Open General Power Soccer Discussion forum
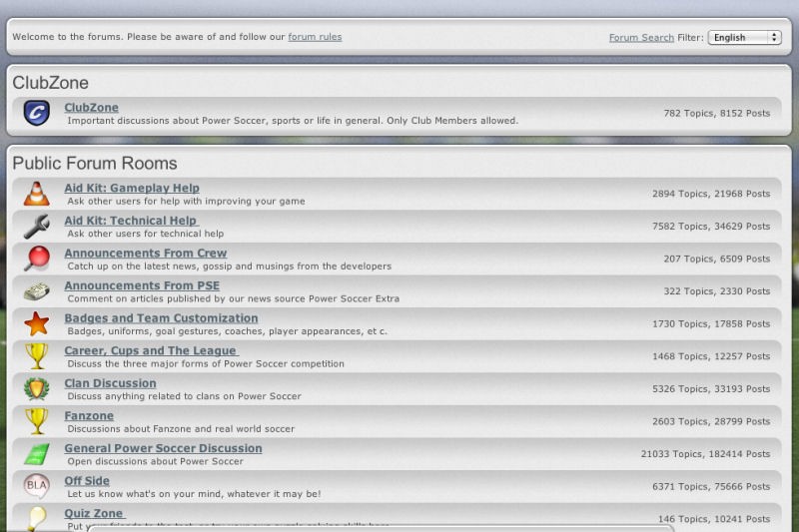 point(163,448)
